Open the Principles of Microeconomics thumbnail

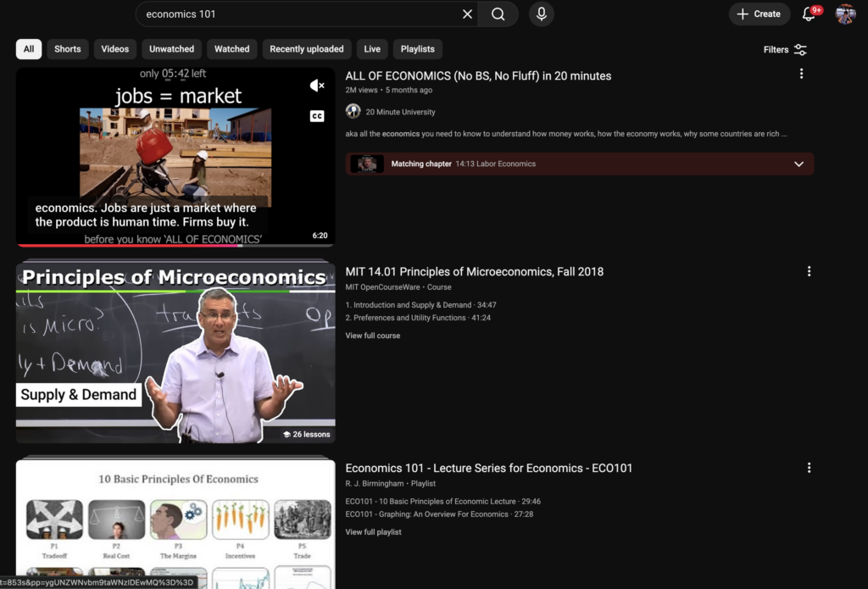[x=175, y=350]
